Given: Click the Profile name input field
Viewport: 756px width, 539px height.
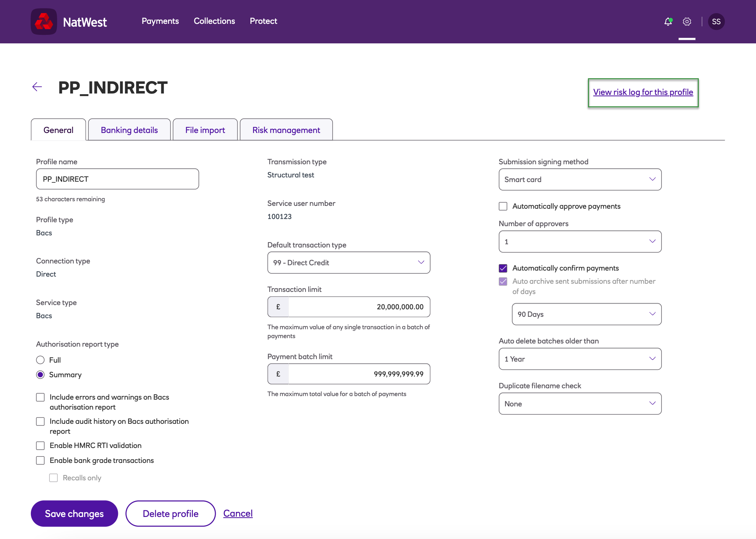Looking at the screenshot, I should coord(117,179).
